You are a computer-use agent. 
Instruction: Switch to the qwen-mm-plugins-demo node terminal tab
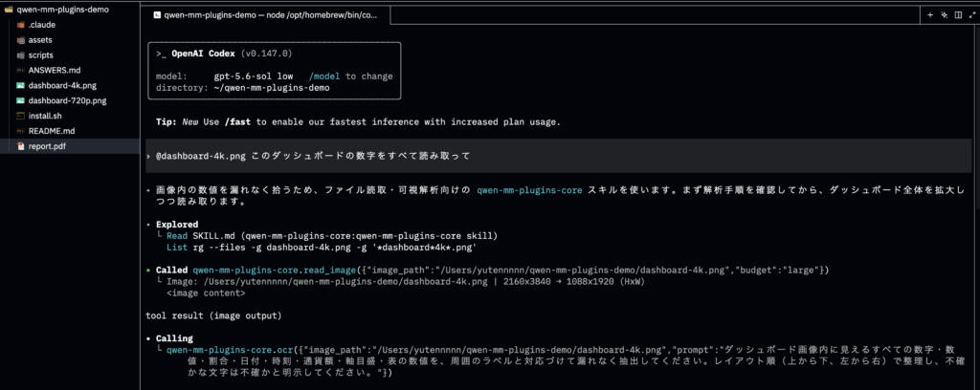[x=268, y=15]
